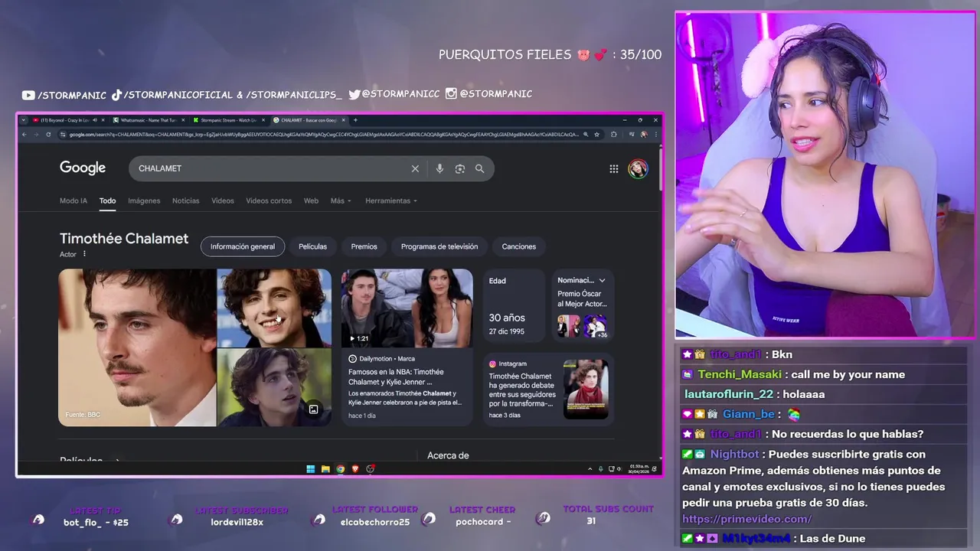
Task: Select the Imágenes search tab
Action: tap(144, 201)
